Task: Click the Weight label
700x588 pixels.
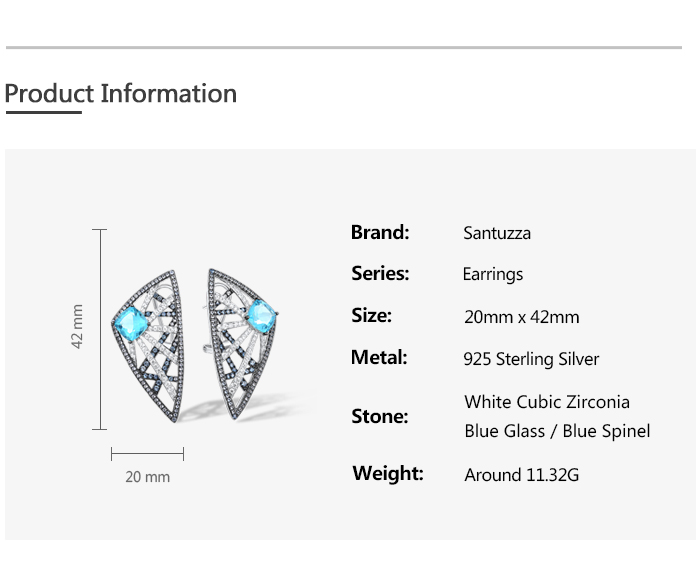Action: (387, 473)
